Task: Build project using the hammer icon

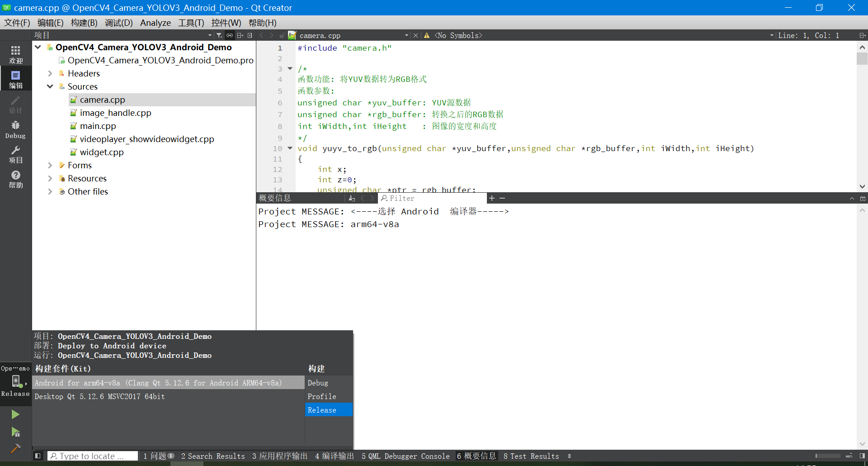Action: (x=15, y=448)
